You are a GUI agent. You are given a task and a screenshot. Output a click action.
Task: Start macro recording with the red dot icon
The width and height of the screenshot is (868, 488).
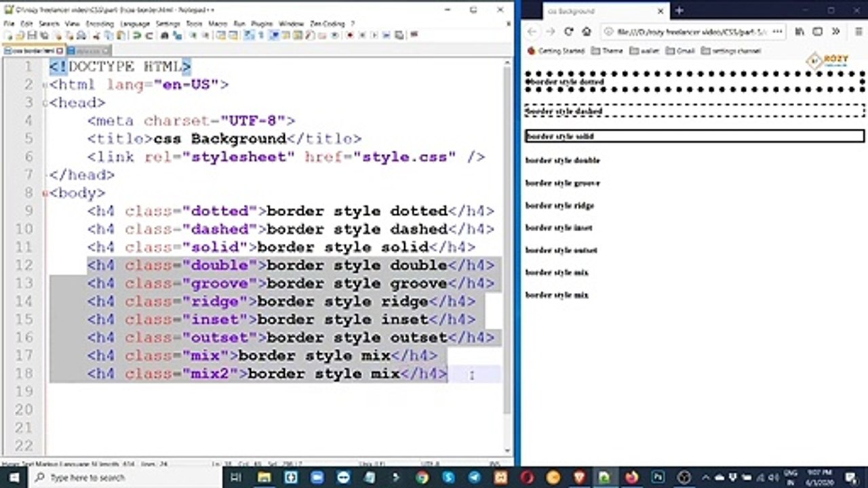(350, 35)
